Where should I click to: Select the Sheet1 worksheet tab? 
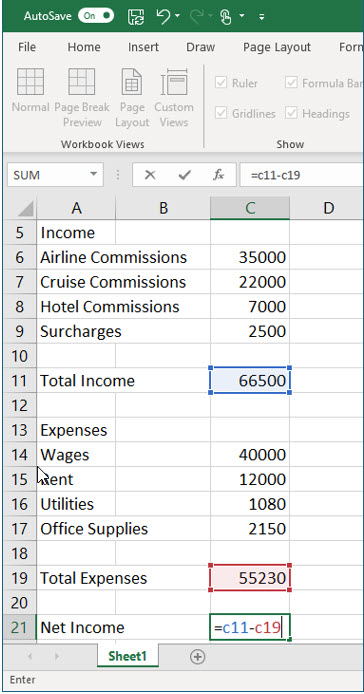coord(128,656)
